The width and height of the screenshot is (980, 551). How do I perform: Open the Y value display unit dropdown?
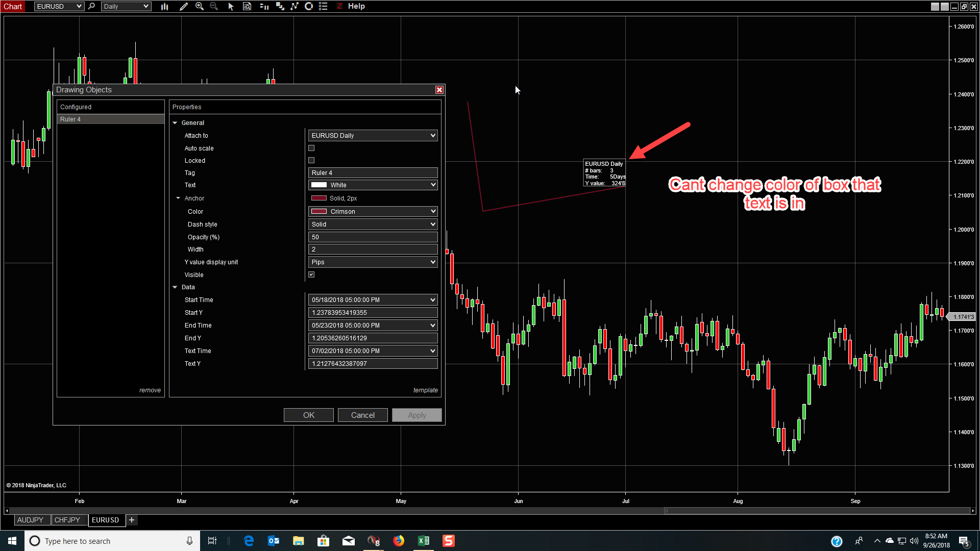click(373, 262)
